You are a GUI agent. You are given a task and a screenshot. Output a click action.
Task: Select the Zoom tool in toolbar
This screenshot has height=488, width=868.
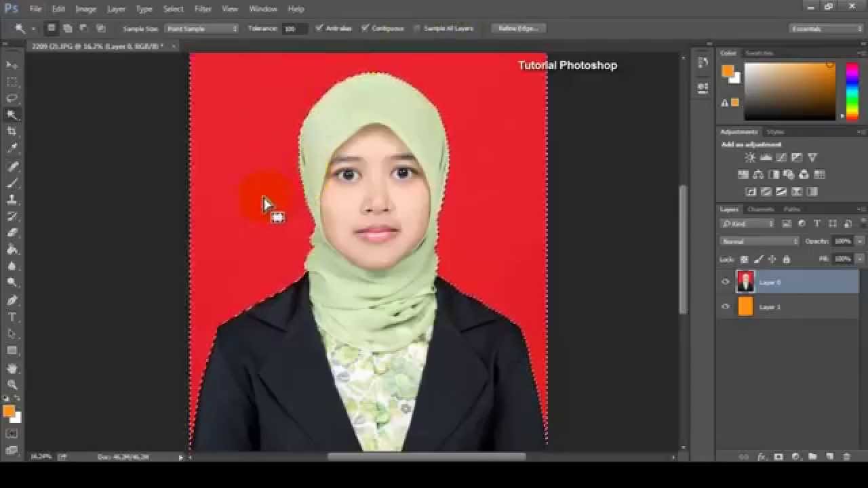(12, 384)
